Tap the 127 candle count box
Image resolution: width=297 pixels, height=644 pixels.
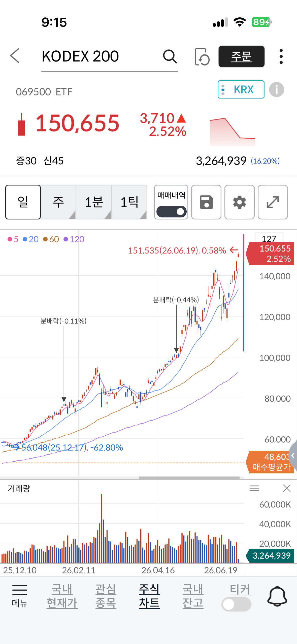[269, 238]
